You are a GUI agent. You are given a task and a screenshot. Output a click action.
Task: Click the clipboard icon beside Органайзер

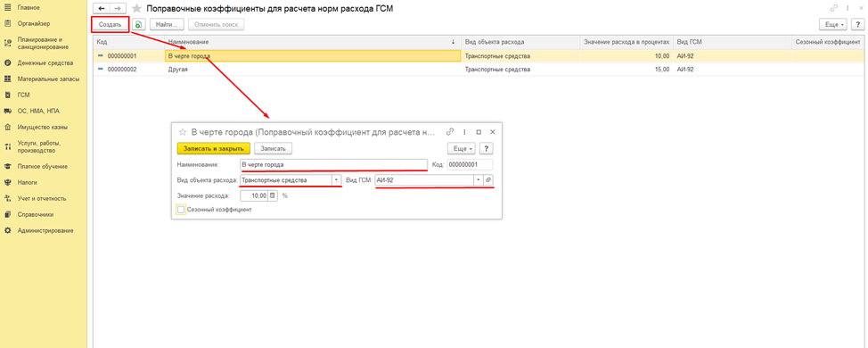[8, 23]
